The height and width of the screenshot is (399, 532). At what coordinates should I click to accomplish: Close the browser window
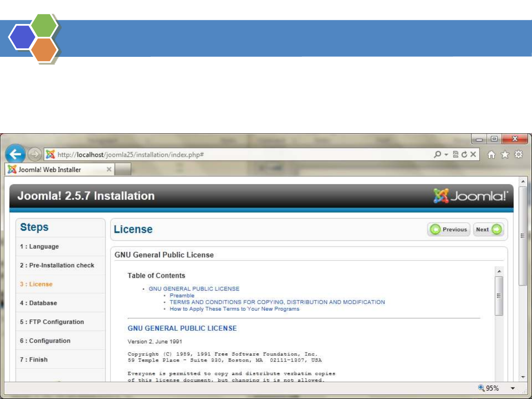515,139
